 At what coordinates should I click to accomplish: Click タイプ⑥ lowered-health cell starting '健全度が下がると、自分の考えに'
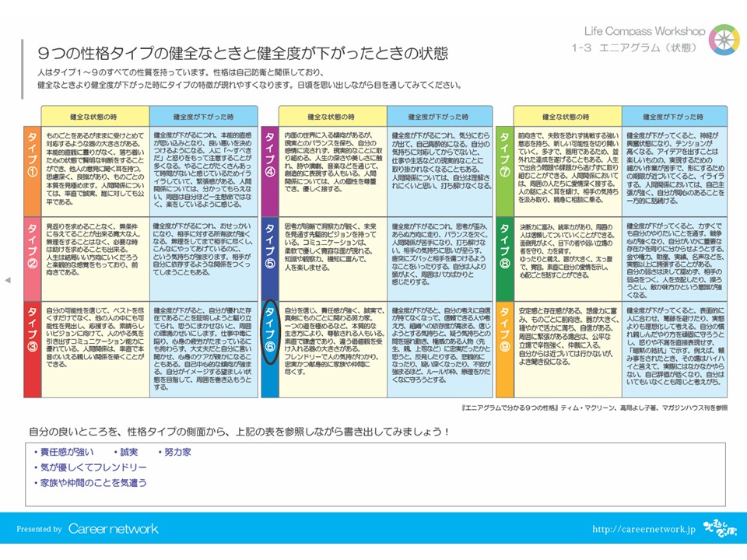pyautogui.click(x=440, y=349)
